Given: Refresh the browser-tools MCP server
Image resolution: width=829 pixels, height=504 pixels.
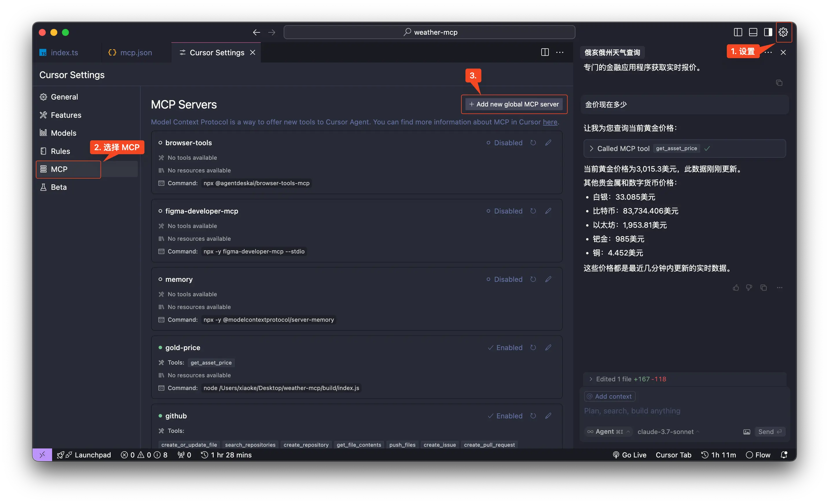Looking at the screenshot, I should click(x=533, y=143).
